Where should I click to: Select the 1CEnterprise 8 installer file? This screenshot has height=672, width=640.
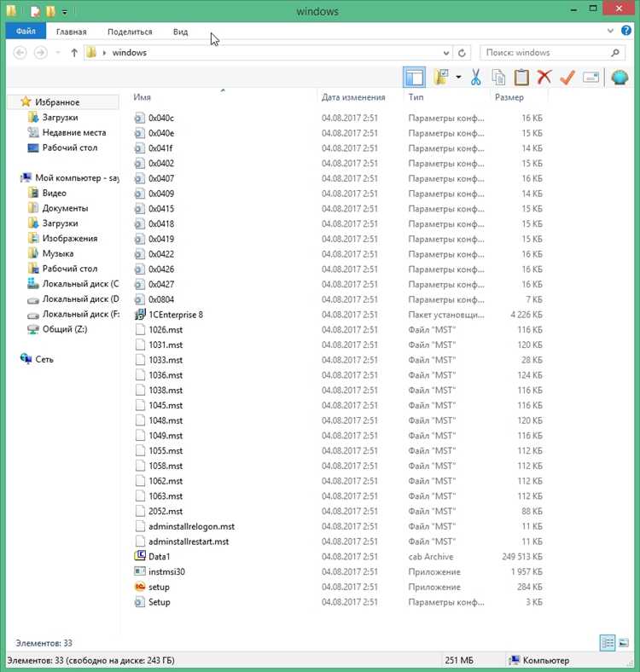tap(176, 315)
